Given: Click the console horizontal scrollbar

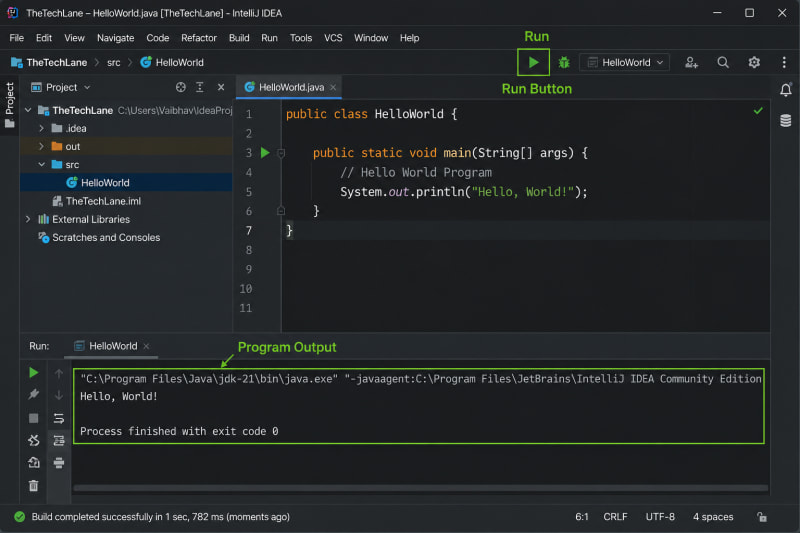Looking at the screenshot, I should (x=420, y=488).
